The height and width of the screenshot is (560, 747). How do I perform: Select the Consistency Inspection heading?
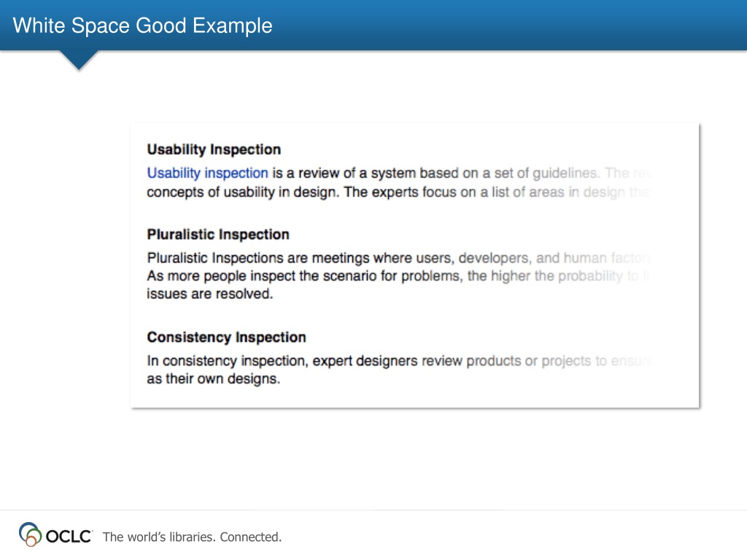coord(226,337)
